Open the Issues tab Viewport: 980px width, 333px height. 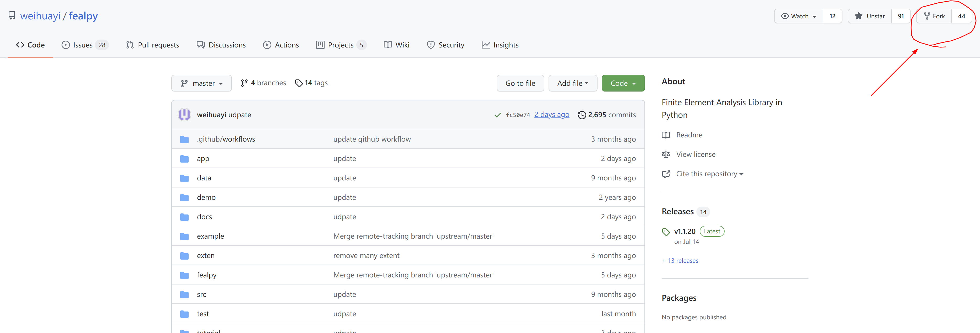click(x=85, y=45)
